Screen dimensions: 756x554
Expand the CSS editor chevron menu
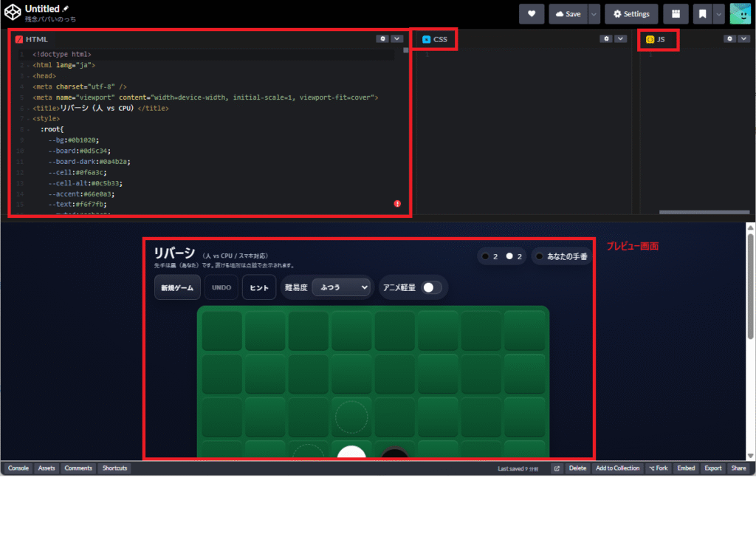coord(620,38)
